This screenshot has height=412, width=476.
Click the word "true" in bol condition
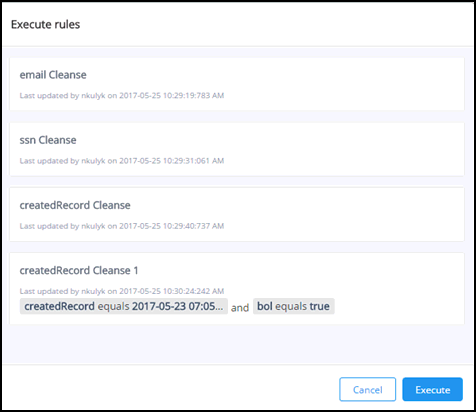320,306
